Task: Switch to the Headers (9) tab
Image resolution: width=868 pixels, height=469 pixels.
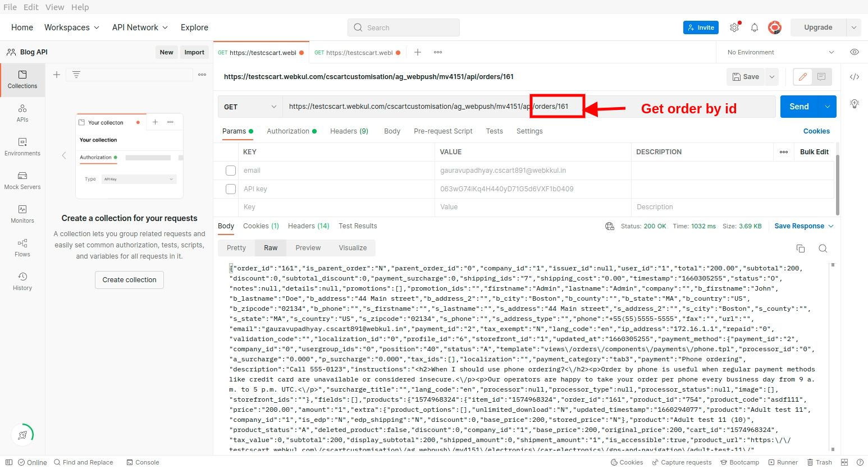Action: point(349,131)
